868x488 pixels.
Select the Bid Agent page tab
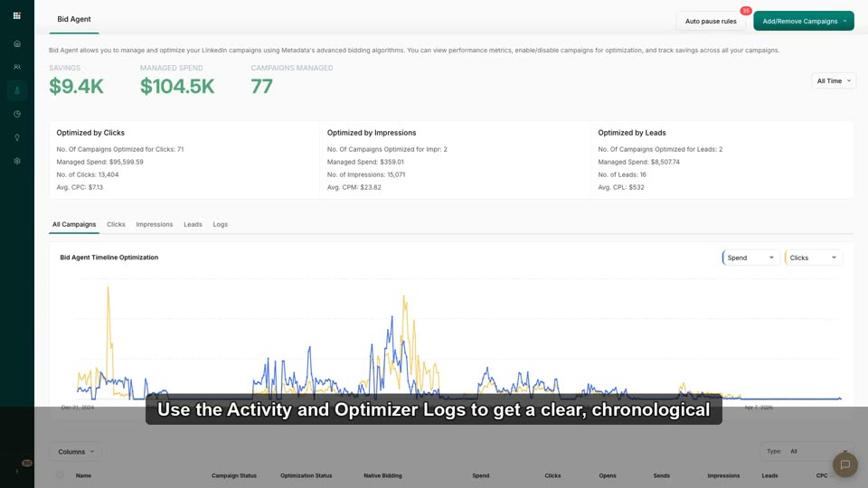73,19
